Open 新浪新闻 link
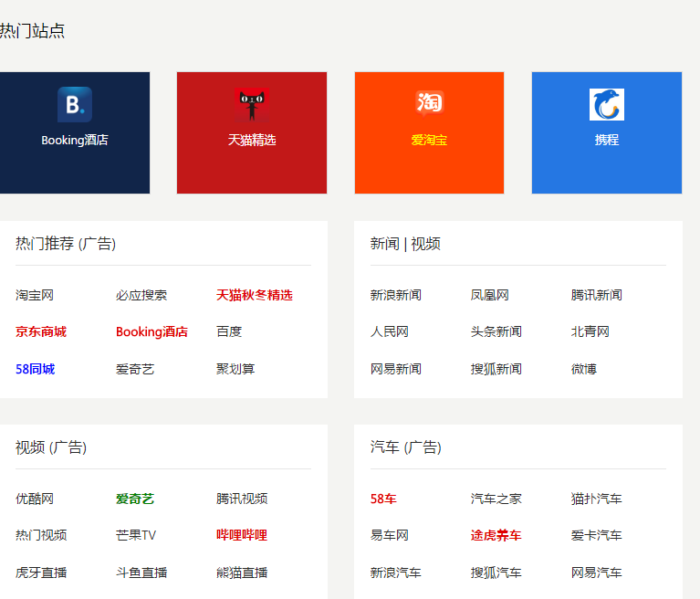 (396, 295)
